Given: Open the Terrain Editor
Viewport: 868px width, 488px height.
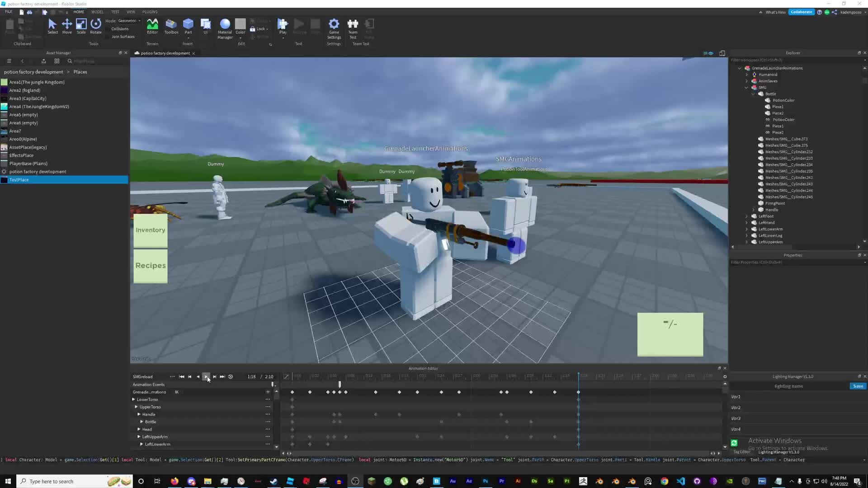Looking at the screenshot, I should pos(152,26).
